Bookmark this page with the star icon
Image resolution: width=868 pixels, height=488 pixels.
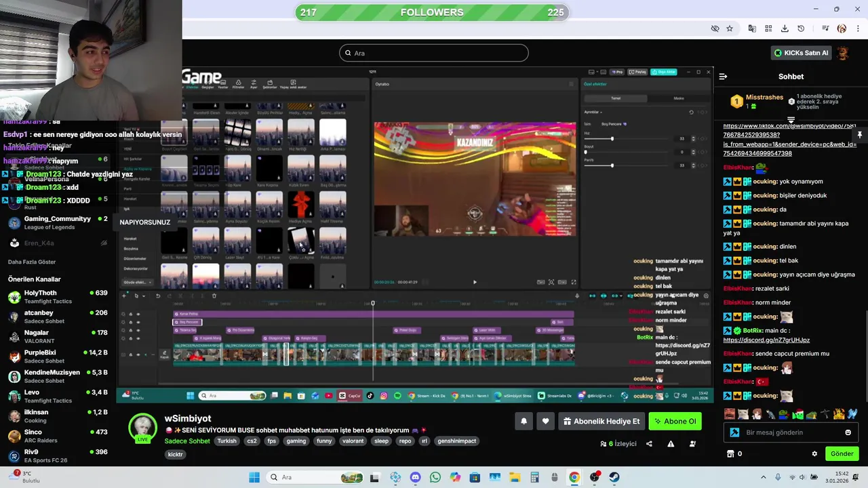tap(730, 28)
